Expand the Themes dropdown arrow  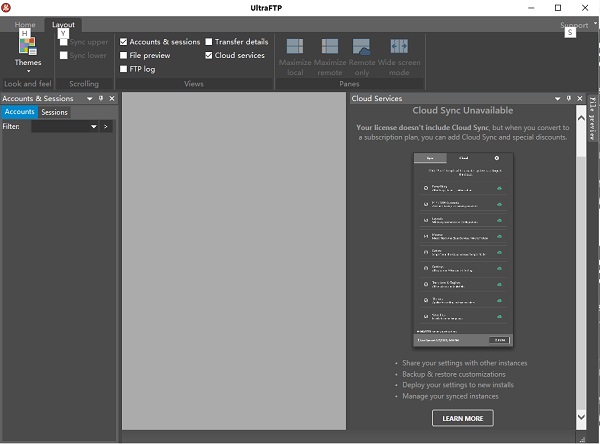(28, 71)
